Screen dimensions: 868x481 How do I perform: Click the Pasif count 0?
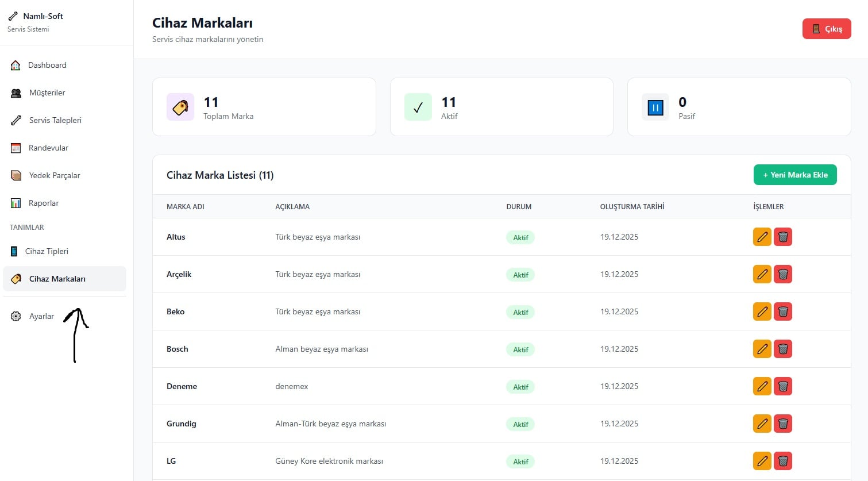tap(682, 102)
